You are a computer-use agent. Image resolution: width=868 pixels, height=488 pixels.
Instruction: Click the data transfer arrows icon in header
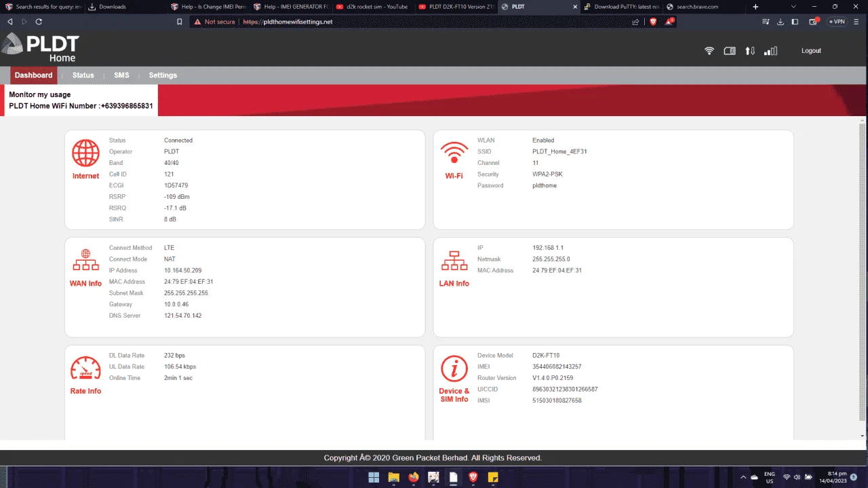pos(750,51)
